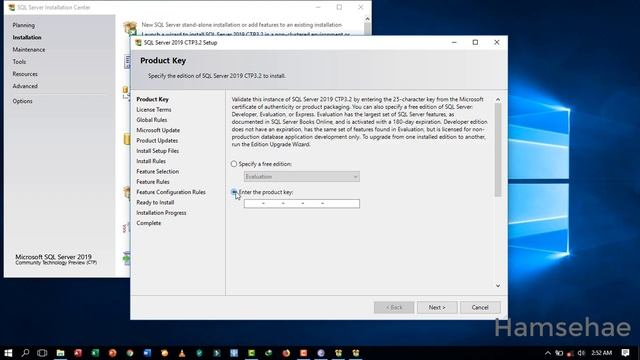Open Microsoft Word from the taskbar
The width and height of the screenshot is (640, 360).
tap(147, 353)
